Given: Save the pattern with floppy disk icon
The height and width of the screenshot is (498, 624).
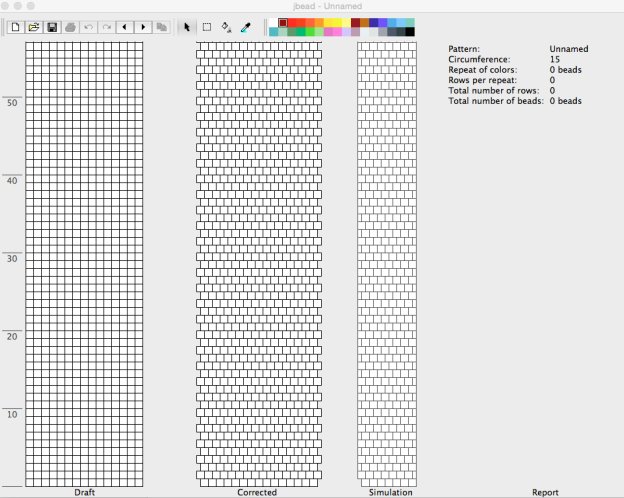Looking at the screenshot, I should coord(52,27).
